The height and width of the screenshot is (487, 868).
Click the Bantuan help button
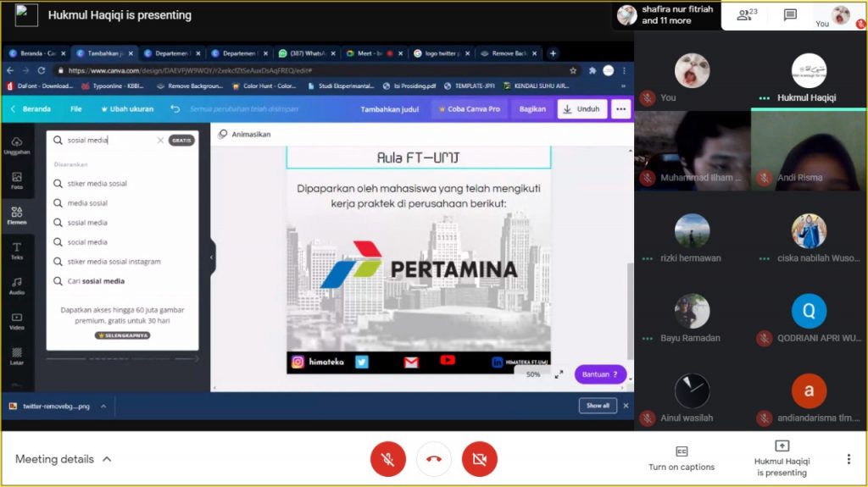pyautogui.click(x=600, y=374)
